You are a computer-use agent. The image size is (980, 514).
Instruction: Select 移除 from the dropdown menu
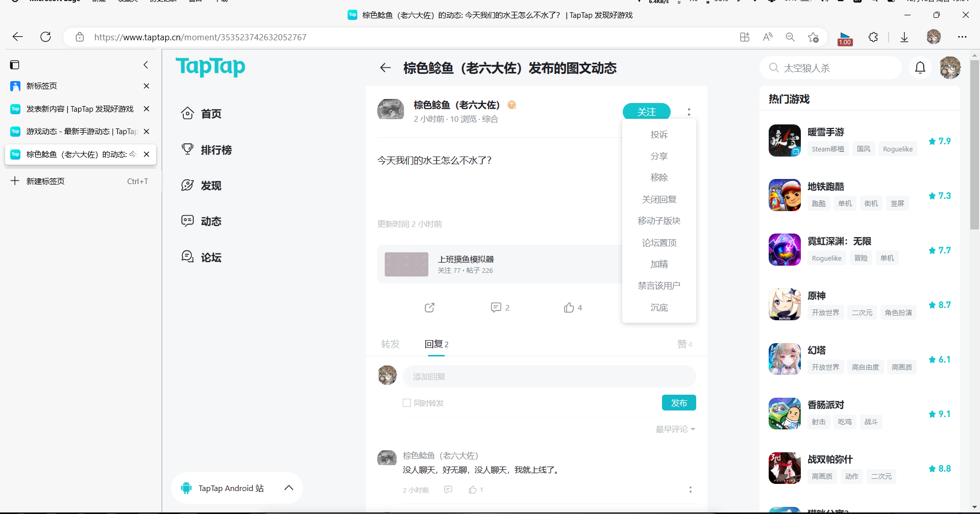coord(659,177)
